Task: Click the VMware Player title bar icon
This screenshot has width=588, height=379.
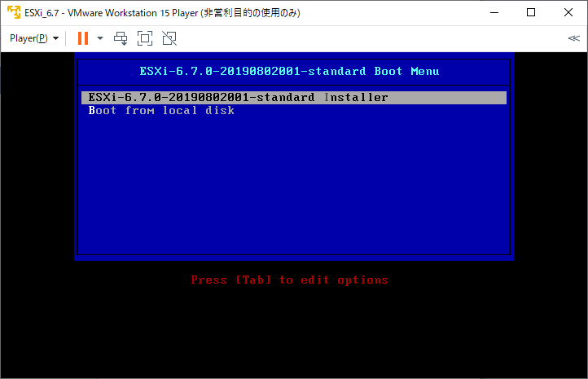Action: 14,12
